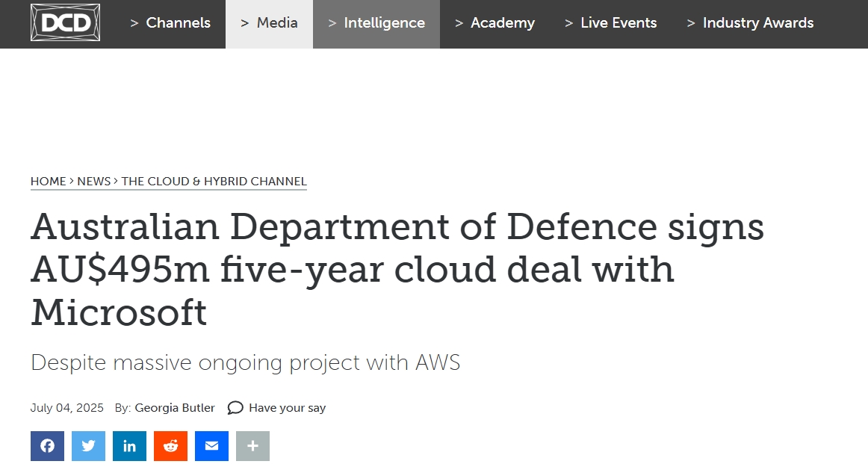Click the article headline about Microsoft deal
This screenshot has width=868, height=473.
click(x=397, y=269)
